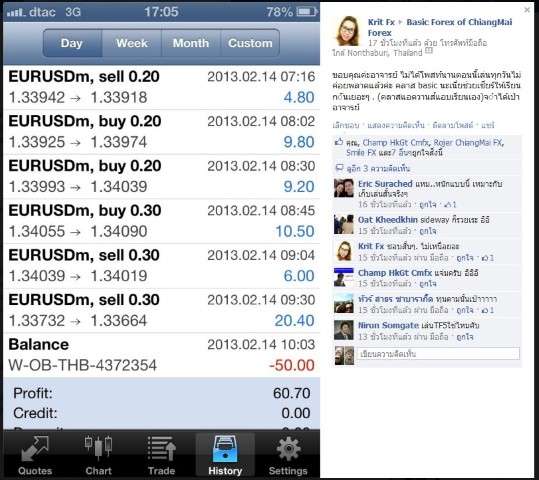Open Nirun Somgate profile thumbnail

[344, 330]
